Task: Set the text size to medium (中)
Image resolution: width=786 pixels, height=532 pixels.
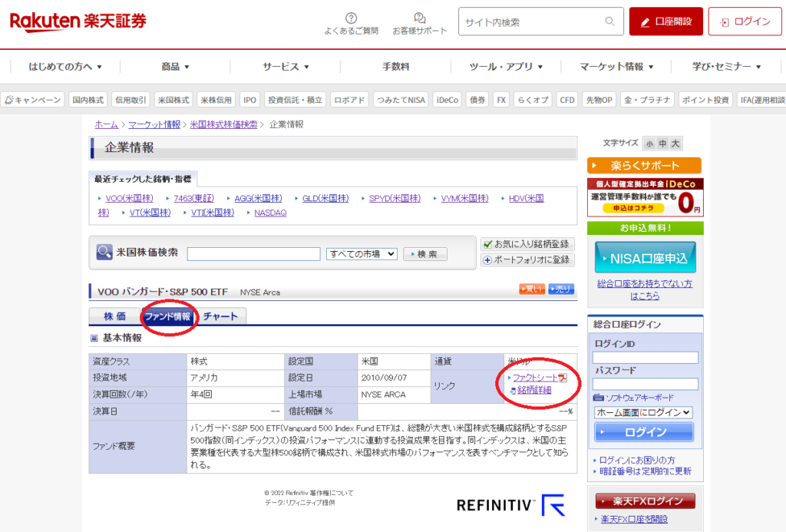Action: pyautogui.click(x=662, y=144)
